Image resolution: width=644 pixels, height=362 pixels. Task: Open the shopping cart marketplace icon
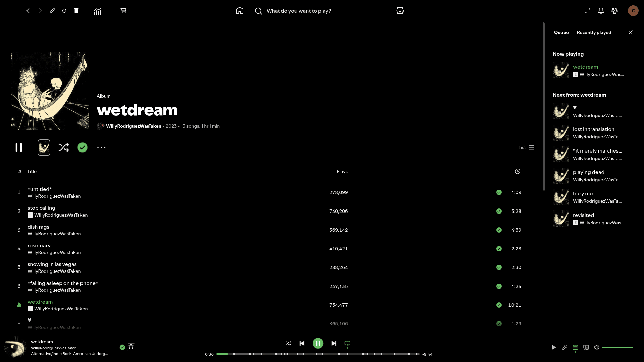click(x=123, y=11)
